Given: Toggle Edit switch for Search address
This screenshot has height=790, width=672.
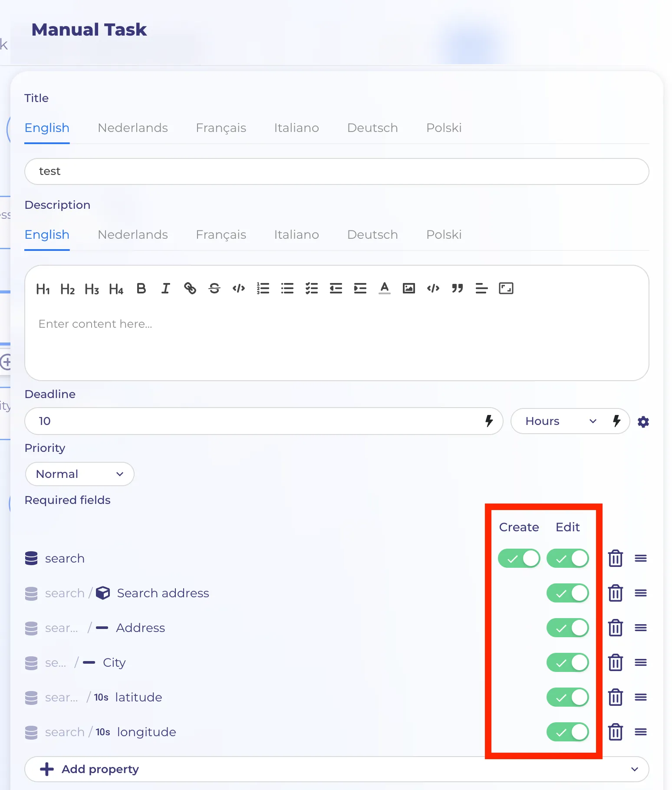Looking at the screenshot, I should pyautogui.click(x=568, y=593).
